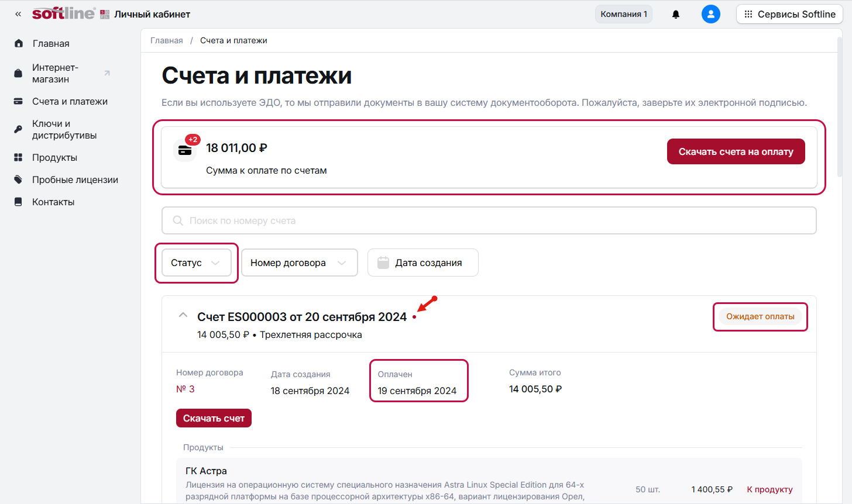Open the Номер договора dropdown
The image size is (852, 504).
click(299, 263)
